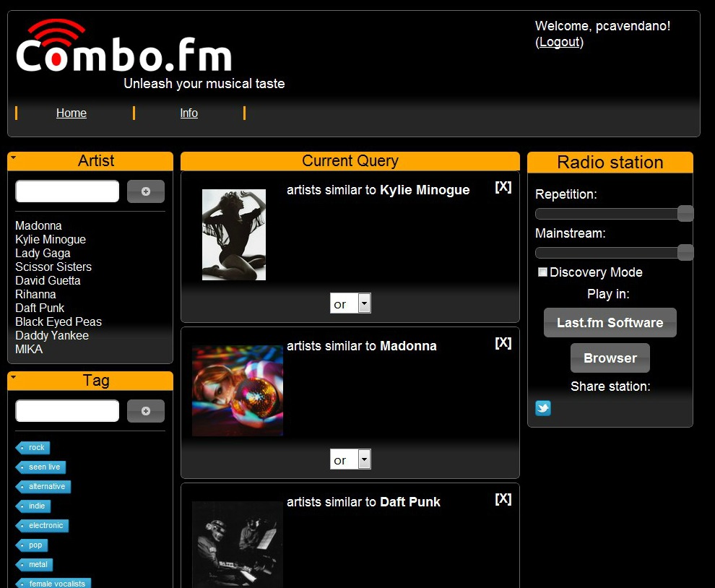Select the 'electronic' tag
Viewport: 715px width, 588px height.
(x=43, y=526)
